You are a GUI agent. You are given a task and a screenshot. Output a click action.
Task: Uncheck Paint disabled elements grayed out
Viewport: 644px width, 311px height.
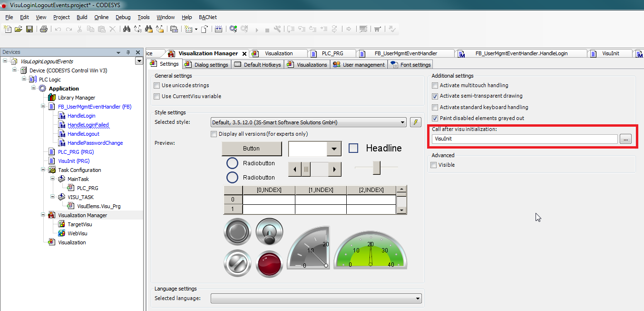click(x=435, y=118)
